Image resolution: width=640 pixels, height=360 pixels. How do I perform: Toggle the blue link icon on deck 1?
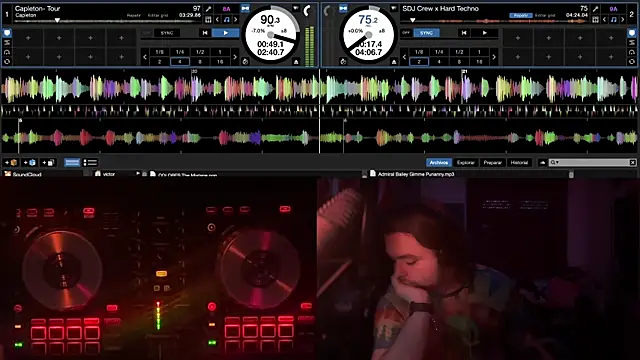245,8
